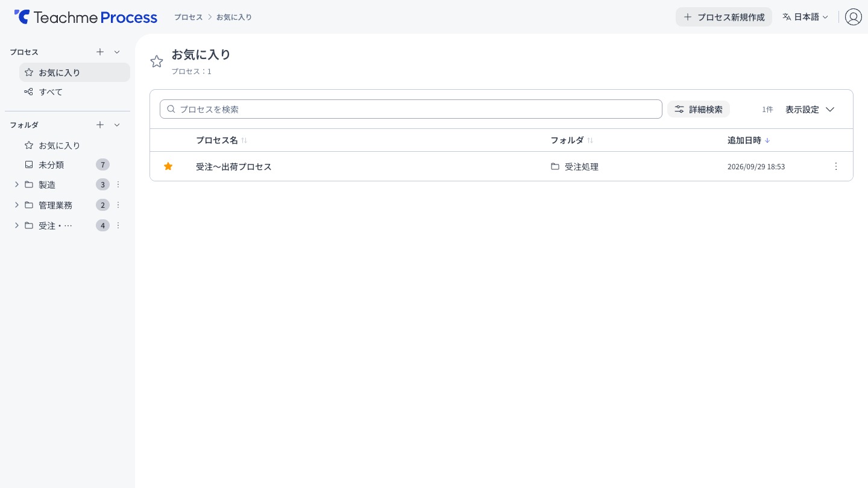Open the 表示設定 dropdown
868x488 pixels.
(x=810, y=109)
